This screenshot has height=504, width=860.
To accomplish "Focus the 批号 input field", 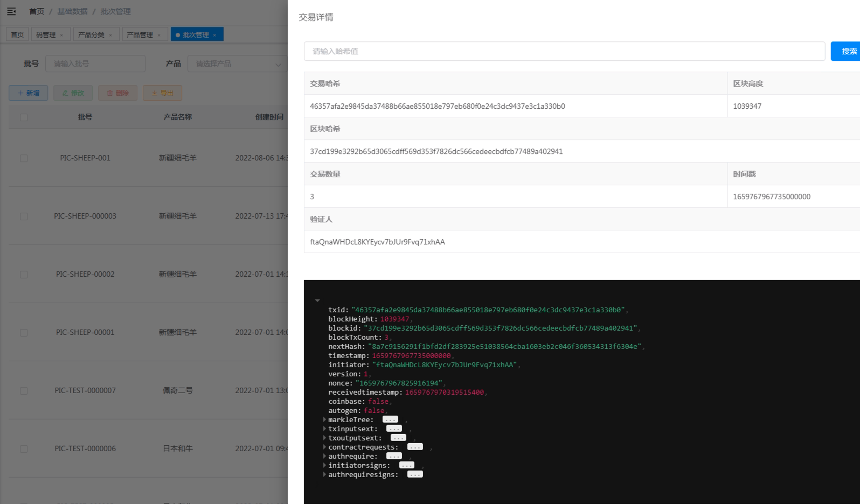I will (x=95, y=64).
